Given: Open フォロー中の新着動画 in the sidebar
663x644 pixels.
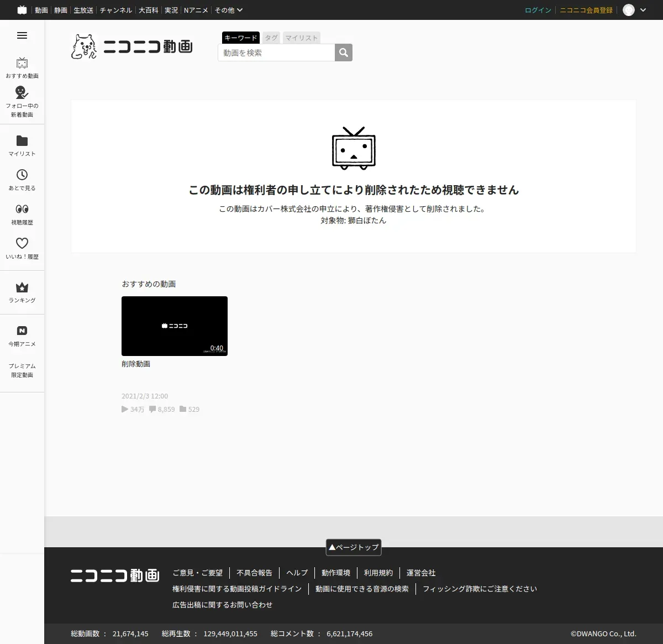Looking at the screenshot, I should tap(22, 102).
